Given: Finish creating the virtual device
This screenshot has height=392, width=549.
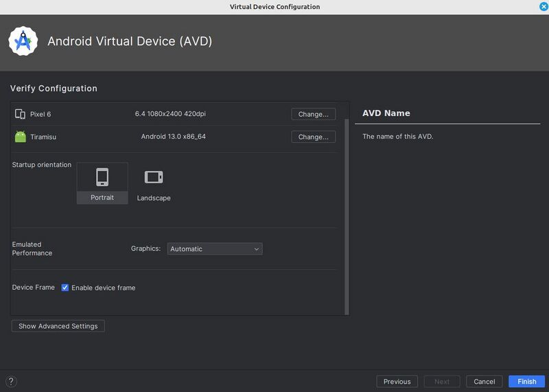Looking at the screenshot, I should click(x=526, y=382).
